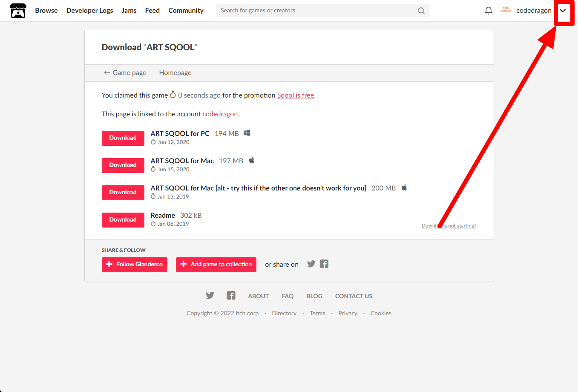The width and height of the screenshot is (578, 392).
Task: Open the BLOG footer link
Action: pyautogui.click(x=314, y=296)
